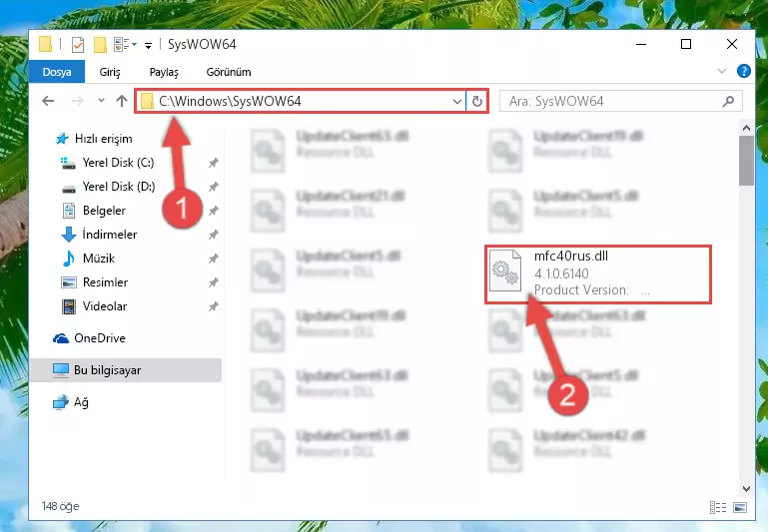Click the search magnifier icon

pyautogui.click(x=728, y=102)
